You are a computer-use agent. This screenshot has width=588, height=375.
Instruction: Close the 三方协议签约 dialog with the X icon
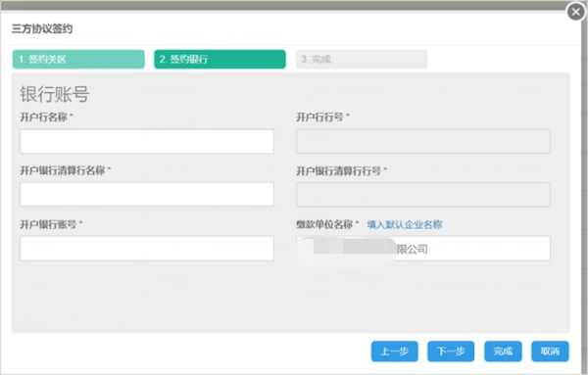click(576, 12)
